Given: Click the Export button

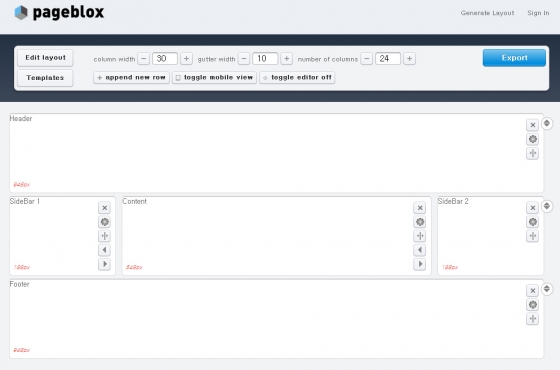Looking at the screenshot, I should (x=514, y=58).
